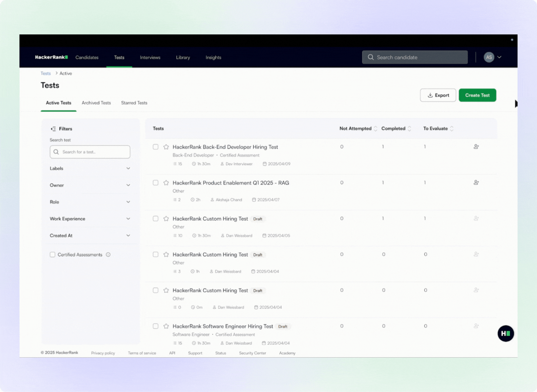Screen dimensions: 537x392
Task: Focus the Search candidate field
Action: pyautogui.click(x=415, y=57)
